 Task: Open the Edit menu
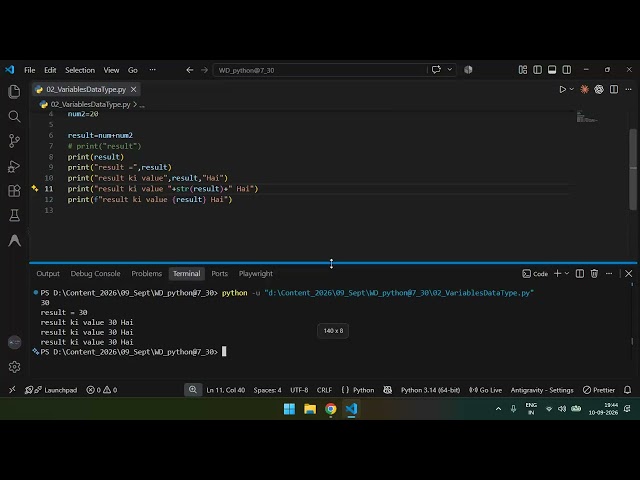(x=50, y=70)
